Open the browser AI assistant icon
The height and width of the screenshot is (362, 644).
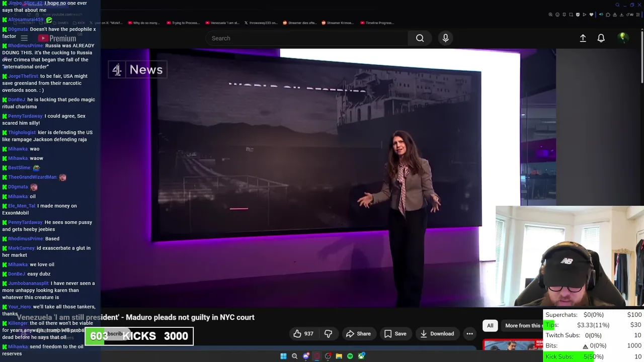coord(630,15)
